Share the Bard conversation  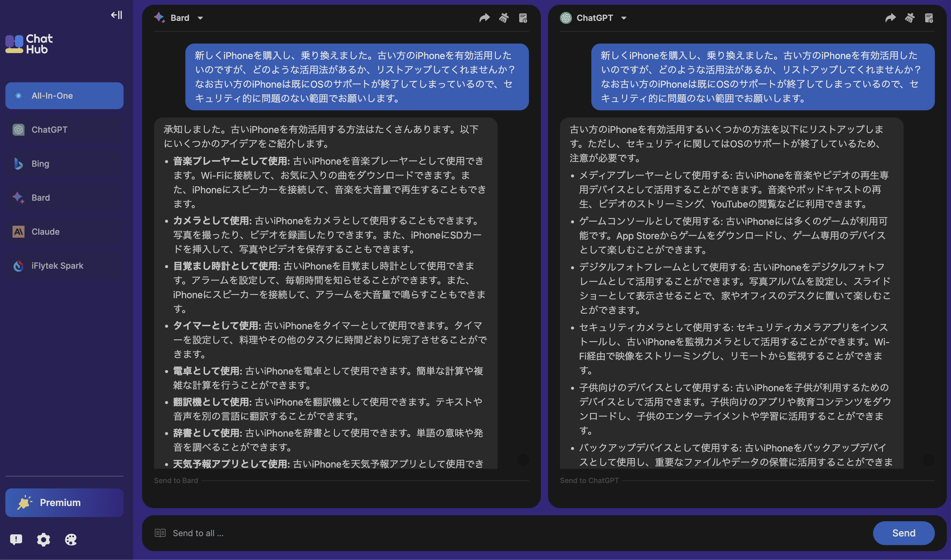tap(484, 18)
